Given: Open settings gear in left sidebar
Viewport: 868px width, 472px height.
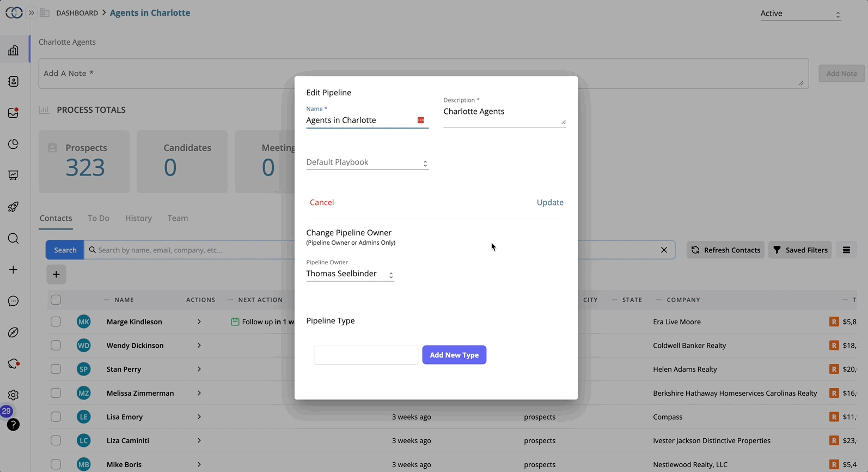Looking at the screenshot, I should 13,395.
